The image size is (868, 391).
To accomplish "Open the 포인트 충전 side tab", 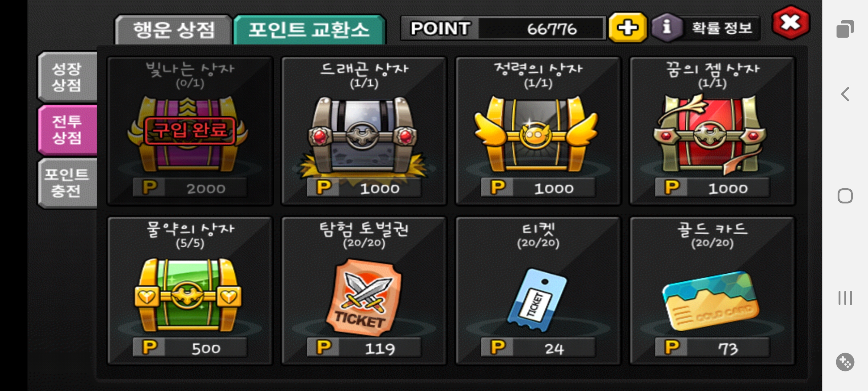I will coord(67,183).
